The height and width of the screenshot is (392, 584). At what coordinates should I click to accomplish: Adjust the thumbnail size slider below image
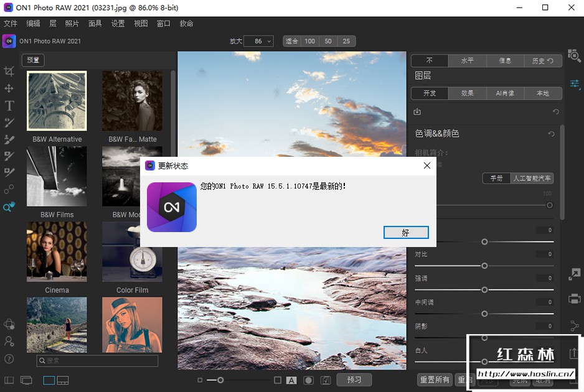pyautogui.click(x=220, y=380)
